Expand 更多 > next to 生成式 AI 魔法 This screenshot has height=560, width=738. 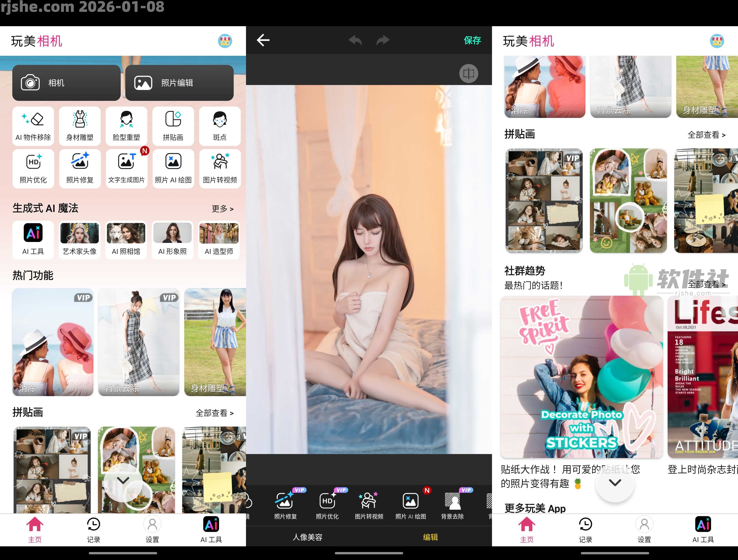pos(223,209)
